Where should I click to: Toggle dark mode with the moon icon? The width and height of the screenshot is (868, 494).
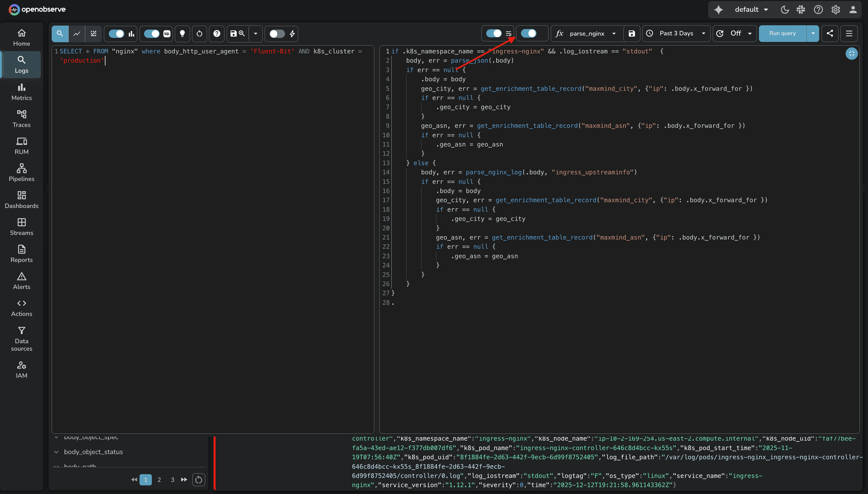pyautogui.click(x=784, y=9)
